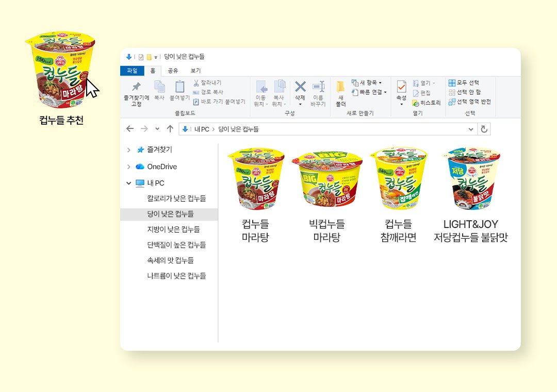The width and height of the screenshot is (557, 392).
Task: Open 빠른 연결 dropdown
Action: 369,92
